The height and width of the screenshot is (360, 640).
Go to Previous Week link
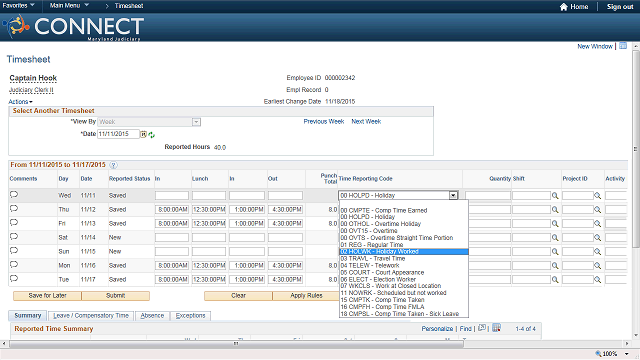click(324, 122)
